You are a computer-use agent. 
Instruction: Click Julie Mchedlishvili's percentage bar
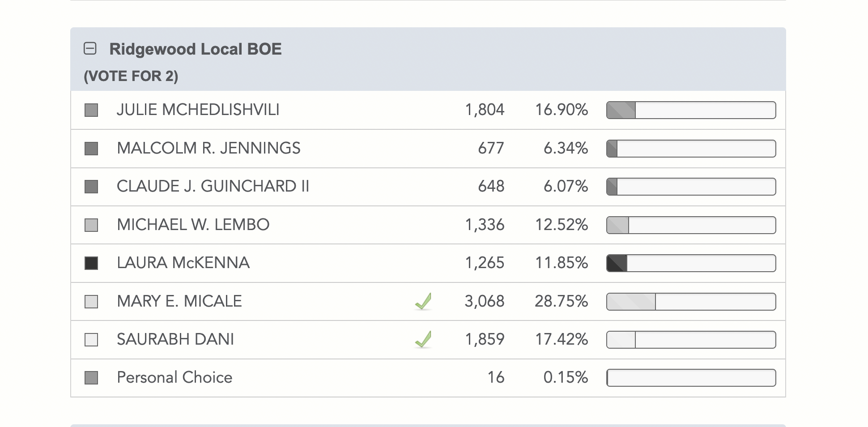691,110
